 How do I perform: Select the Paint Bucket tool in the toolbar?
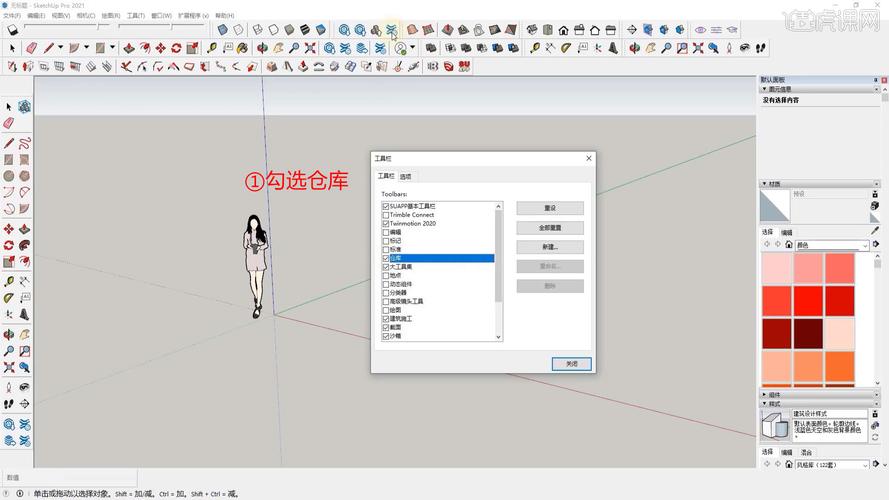(242, 48)
